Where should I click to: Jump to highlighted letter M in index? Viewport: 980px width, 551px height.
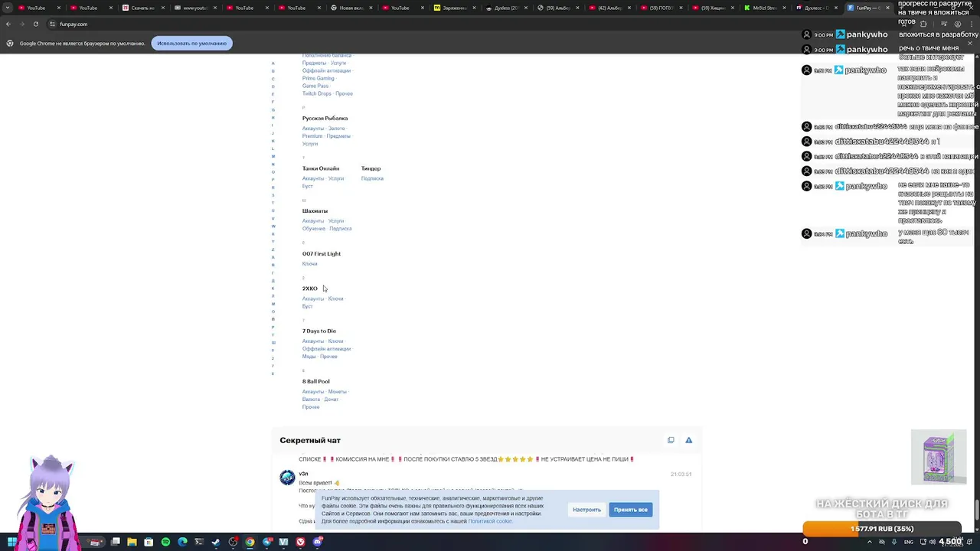(273, 156)
